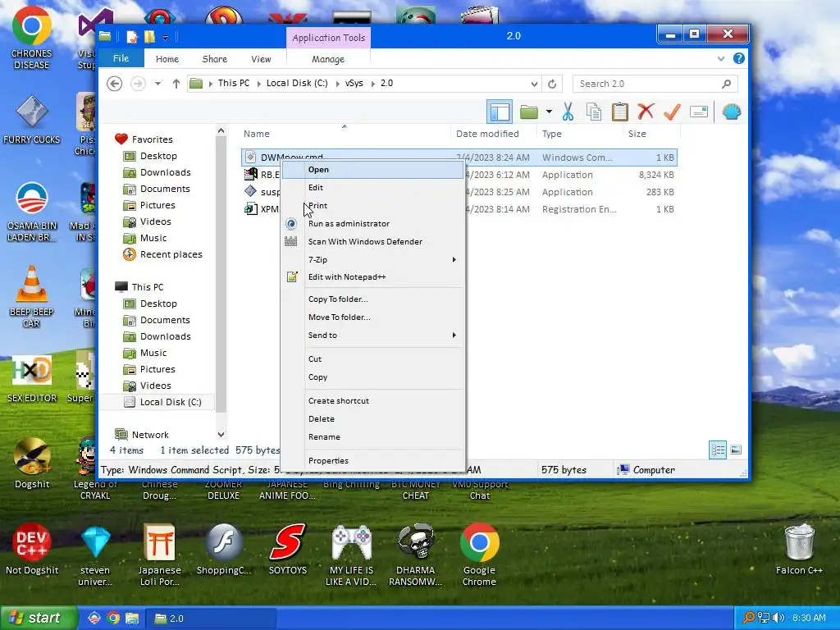Open the View ribbon tab
Viewport: 840px width, 630px height.
point(261,59)
